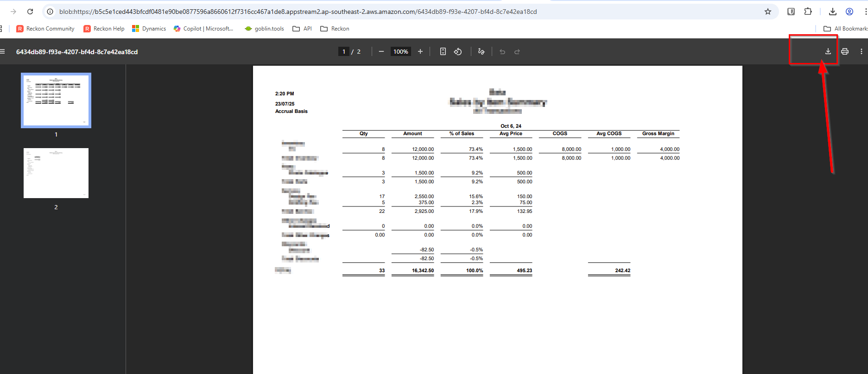Reload the page with the refresh icon
Screen dimensions: 868x374
pos(30,12)
